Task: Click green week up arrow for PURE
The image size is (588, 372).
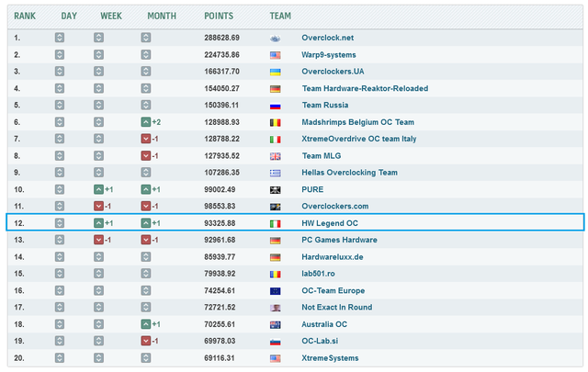Action: (98, 189)
